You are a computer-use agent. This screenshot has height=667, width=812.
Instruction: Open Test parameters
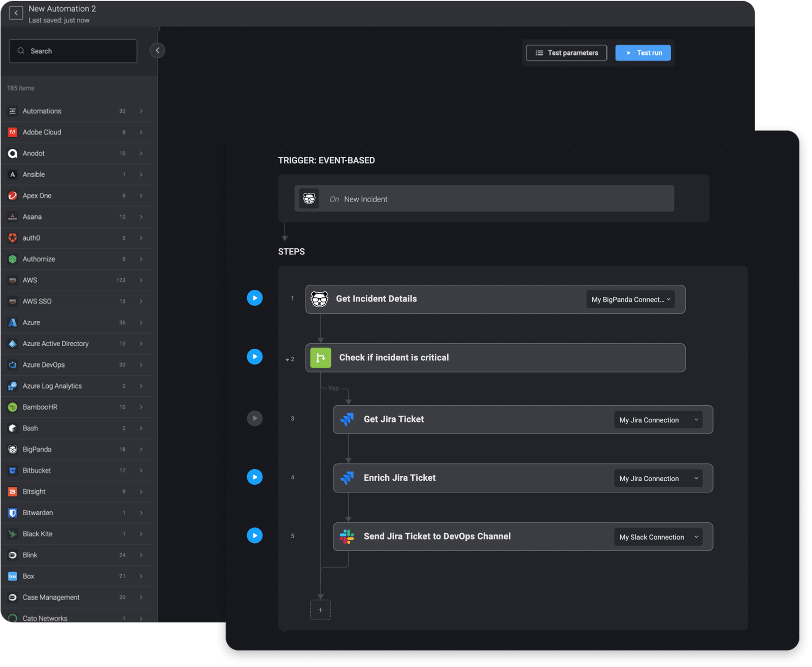coord(566,52)
